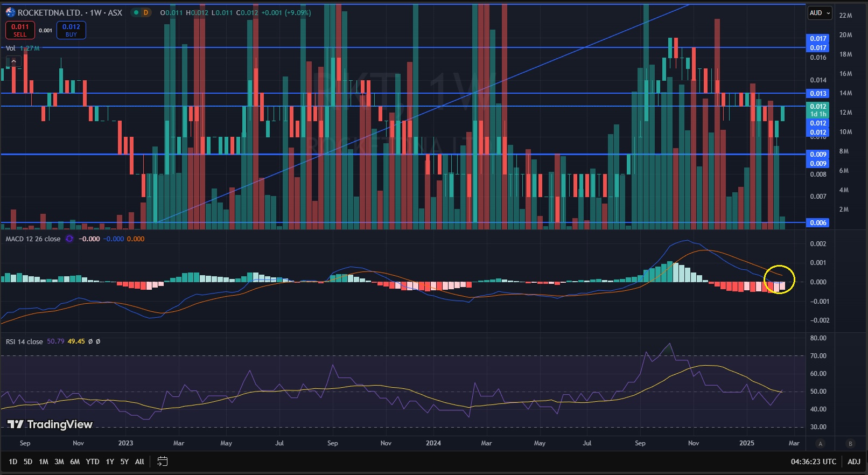
Task: Click the BUY 0.012 button
Action: 71,30
